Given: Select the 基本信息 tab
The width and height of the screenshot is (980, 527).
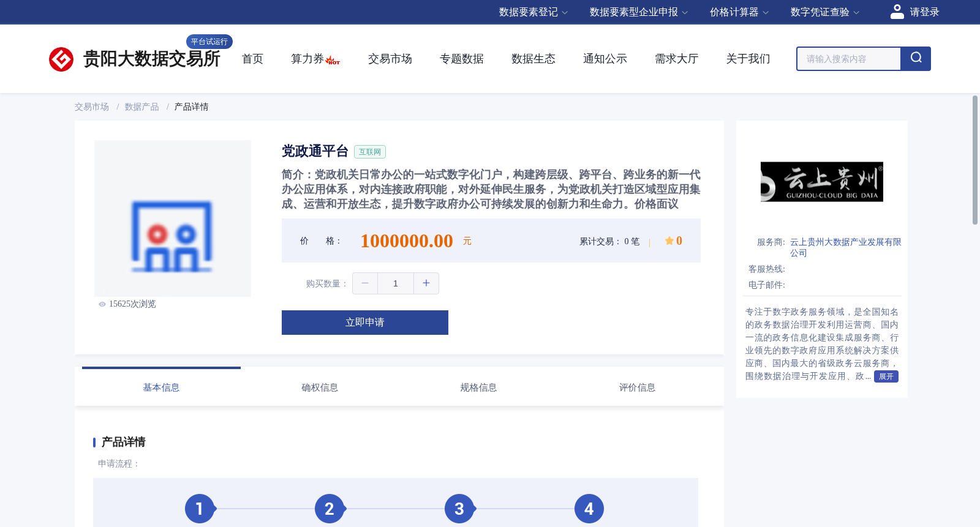Looking at the screenshot, I should click(x=161, y=387).
